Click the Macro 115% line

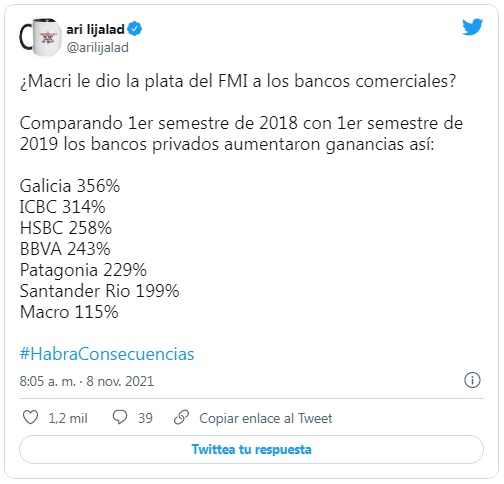pos(69,312)
